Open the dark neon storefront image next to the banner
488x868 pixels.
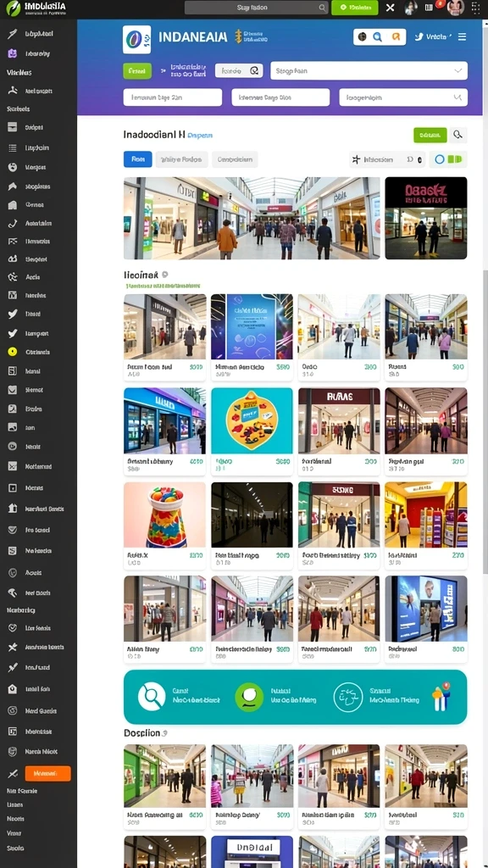(426, 218)
